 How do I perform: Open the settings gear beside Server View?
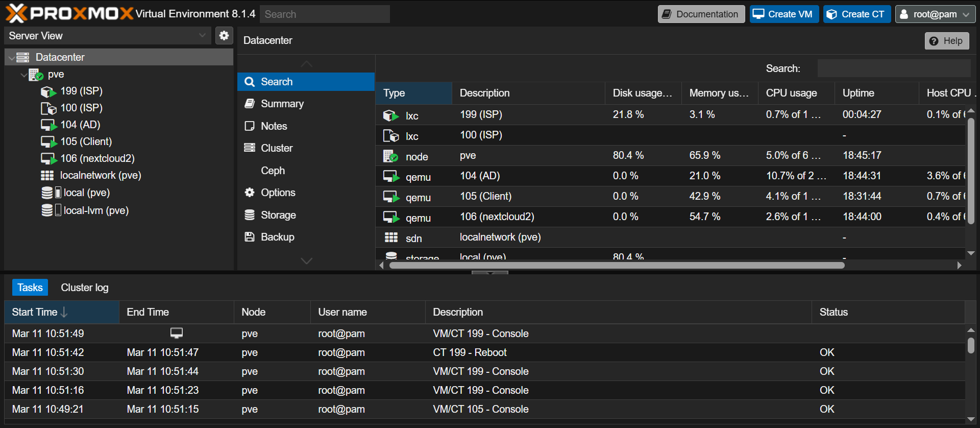[224, 36]
